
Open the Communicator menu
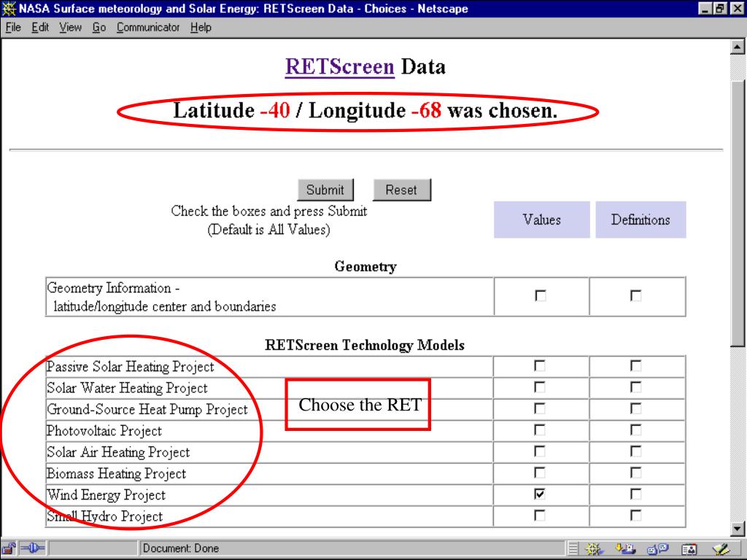click(148, 28)
